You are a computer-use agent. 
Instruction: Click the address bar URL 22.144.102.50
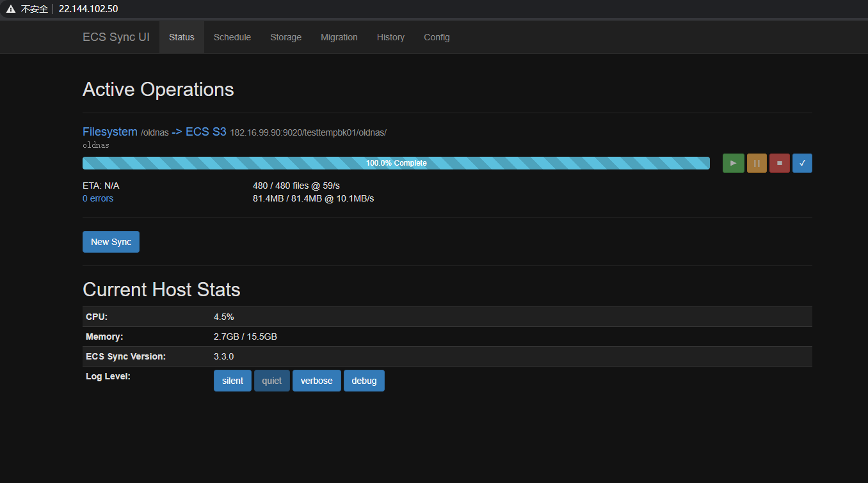point(88,9)
